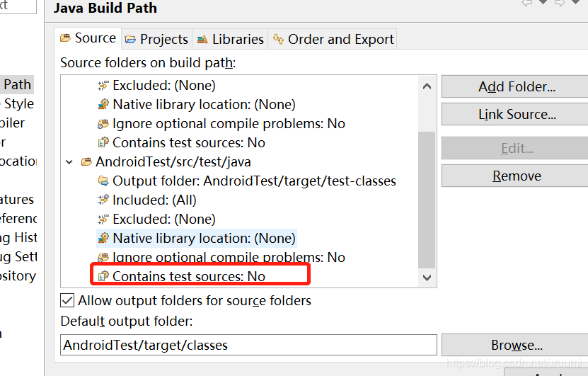Screen dimensions: 588x376
Task: Click the source folders list scrollbar thumb
Action: tap(427, 200)
